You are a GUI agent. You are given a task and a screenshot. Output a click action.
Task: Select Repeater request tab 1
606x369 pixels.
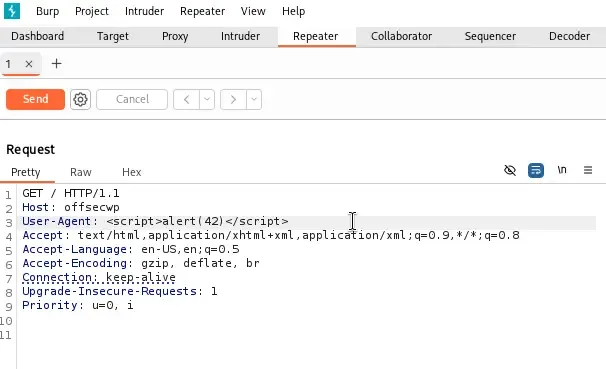[x=9, y=64]
